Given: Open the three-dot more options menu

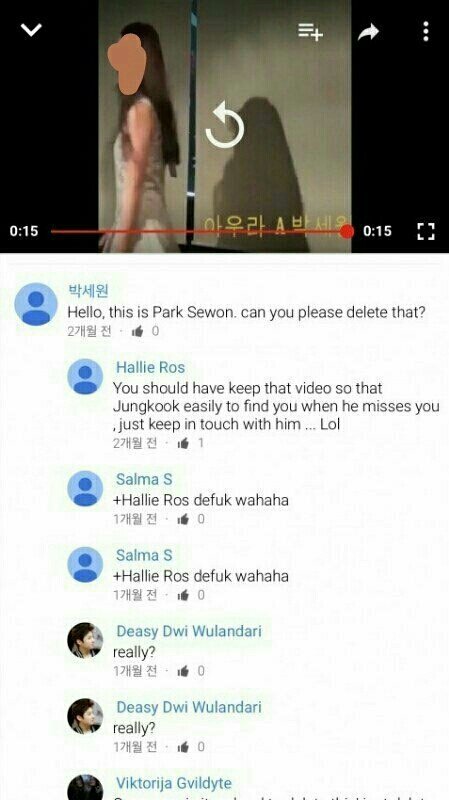Looking at the screenshot, I should pyautogui.click(x=426, y=32).
